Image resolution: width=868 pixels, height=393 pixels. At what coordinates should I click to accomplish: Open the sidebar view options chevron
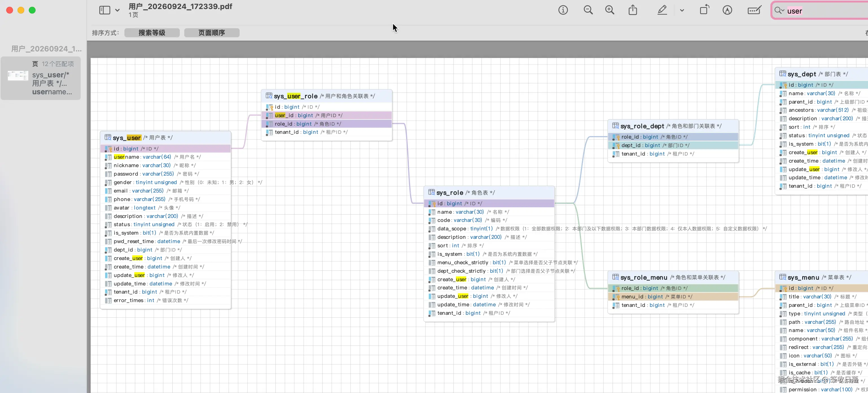tap(117, 10)
